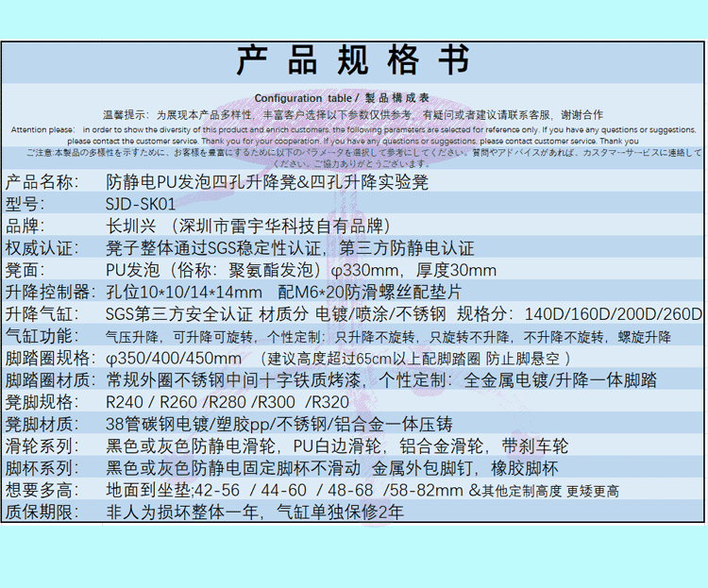
Task: Click text 橡胶脚杯
Action: pos(525,468)
